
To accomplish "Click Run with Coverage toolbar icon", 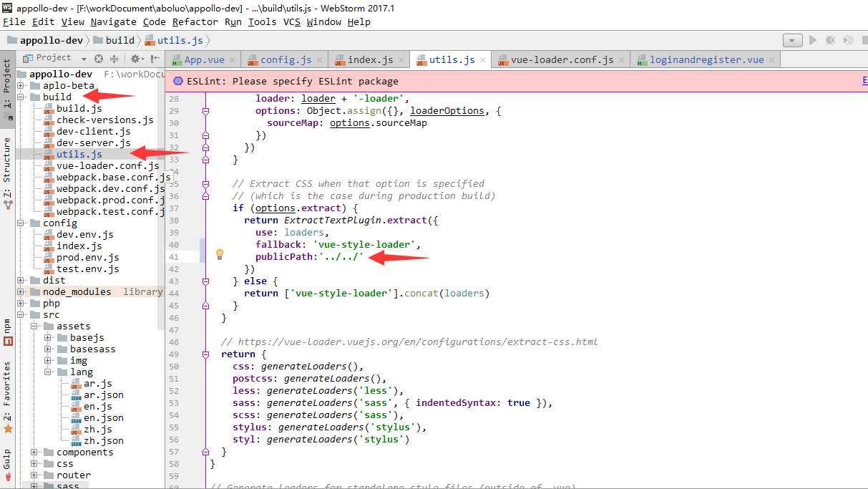I will pos(849,41).
